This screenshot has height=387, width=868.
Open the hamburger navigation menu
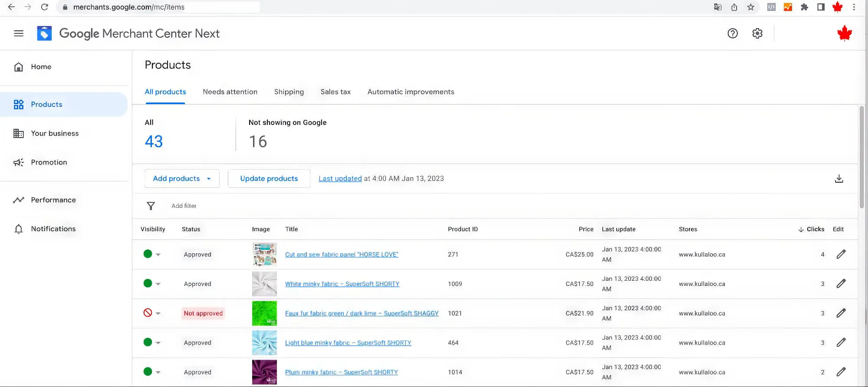[19, 33]
